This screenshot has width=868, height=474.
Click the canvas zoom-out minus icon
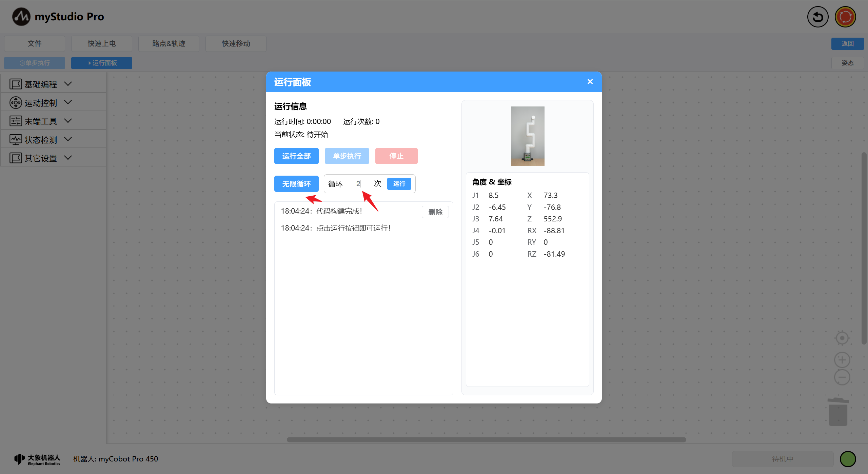pos(842,377)
